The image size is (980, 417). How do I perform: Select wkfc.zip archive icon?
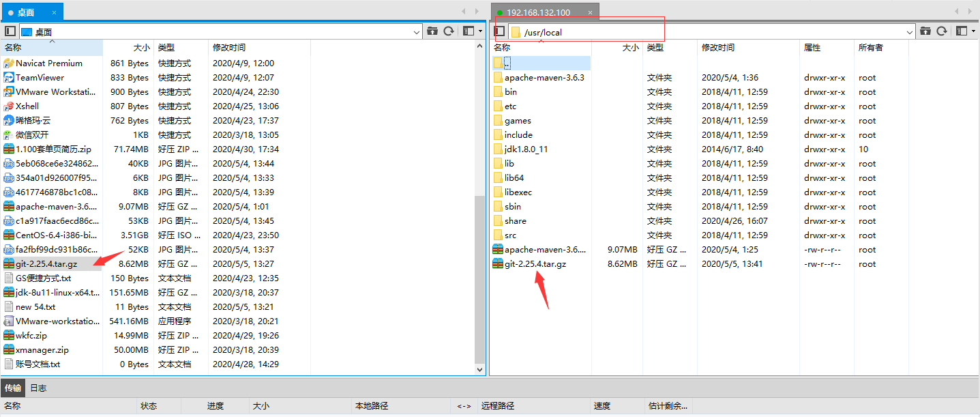coord(9,336)
